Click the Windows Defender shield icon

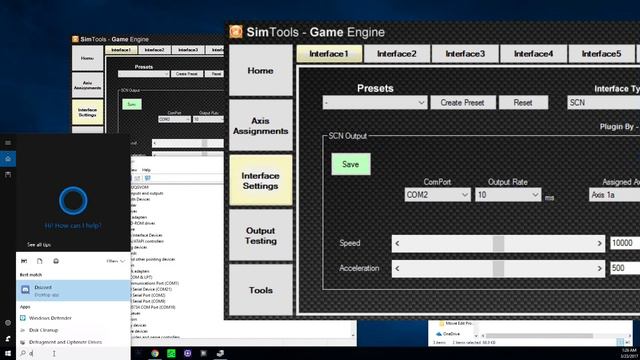pos(23,318)
